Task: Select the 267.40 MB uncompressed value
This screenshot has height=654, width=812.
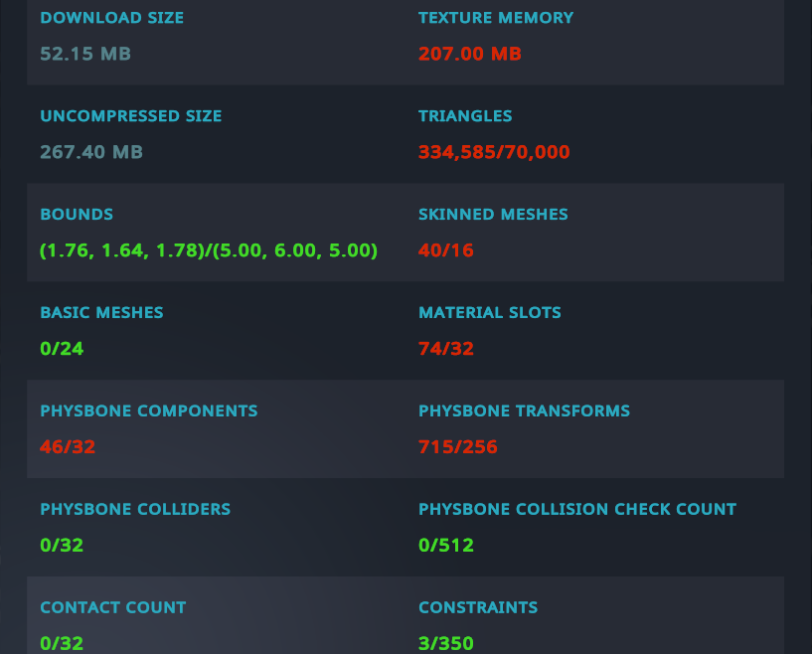Action: [91, 152]
